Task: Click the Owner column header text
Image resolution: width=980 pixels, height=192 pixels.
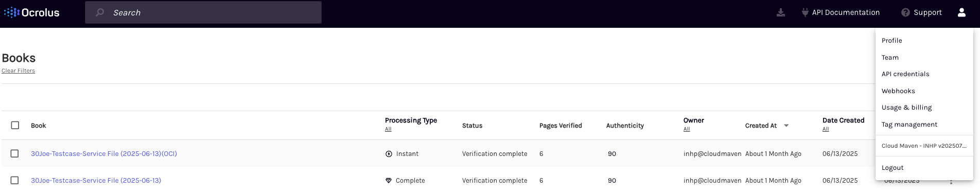Action: point(694,120)
